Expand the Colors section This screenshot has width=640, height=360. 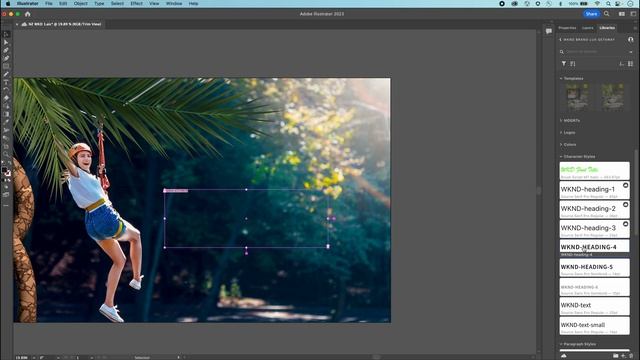pos(561,144)
